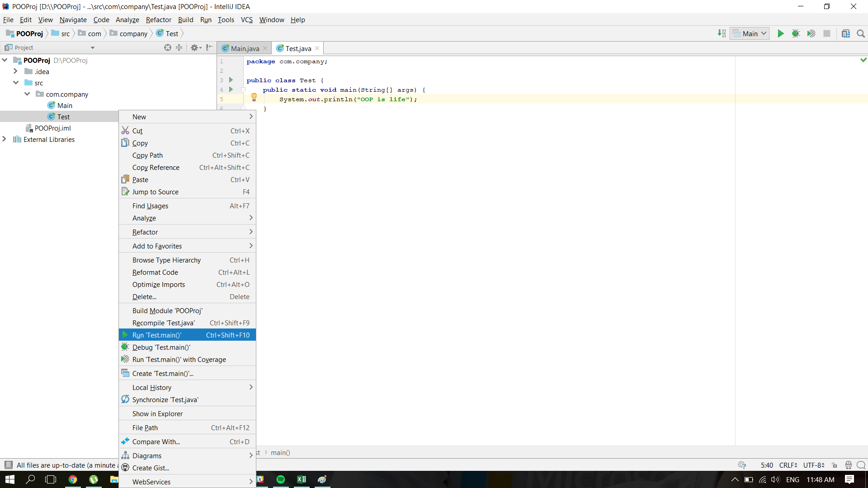Select Find Usages entry
This screenshot has height=488, width=868.
187,206
